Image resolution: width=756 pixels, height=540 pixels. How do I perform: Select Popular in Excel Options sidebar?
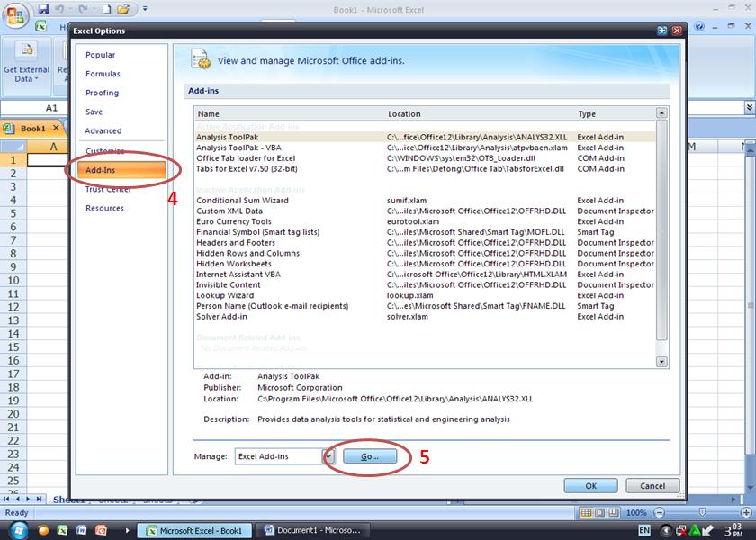click(x=100, y=55)
